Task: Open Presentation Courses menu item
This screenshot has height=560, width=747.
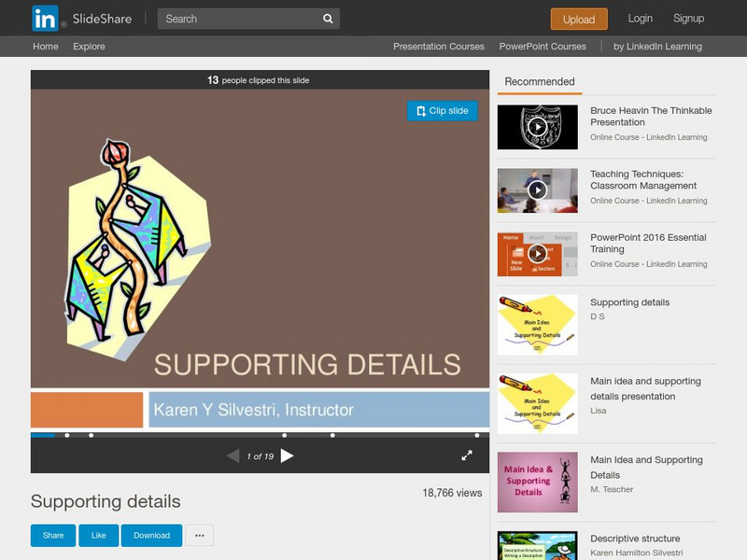Action: [439, 46]
